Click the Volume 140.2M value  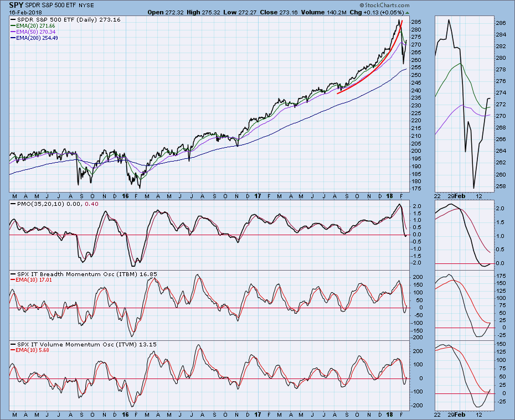323,12
